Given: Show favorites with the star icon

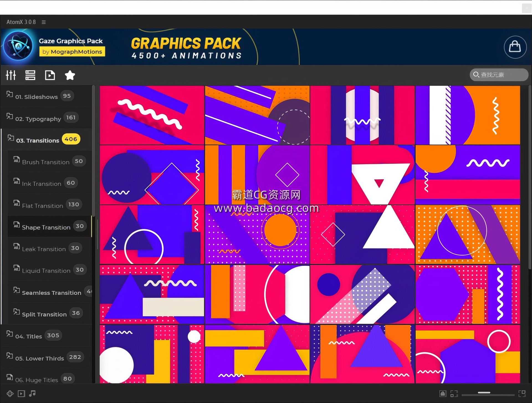Looking at the screenshot, I should [70, 75].
